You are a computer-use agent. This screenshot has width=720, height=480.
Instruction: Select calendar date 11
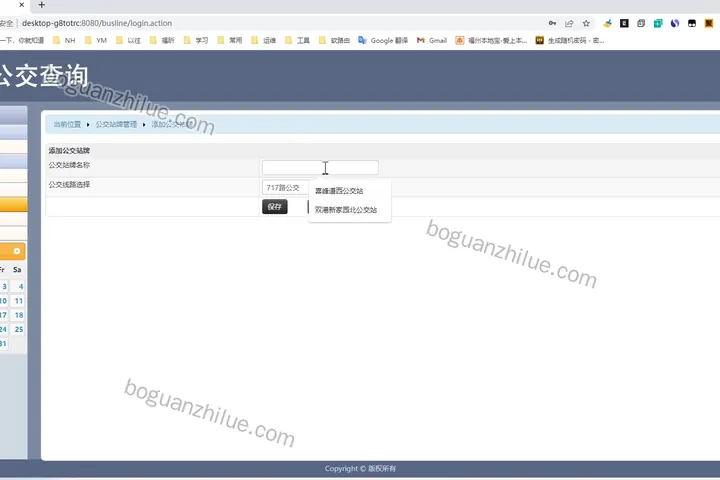click(18, 300)
